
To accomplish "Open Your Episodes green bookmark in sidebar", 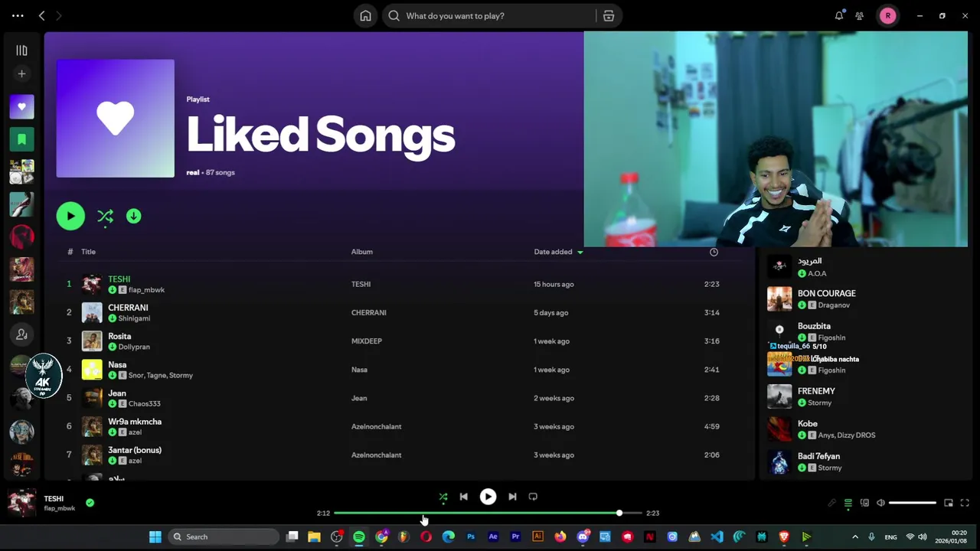I will point(21,139).
